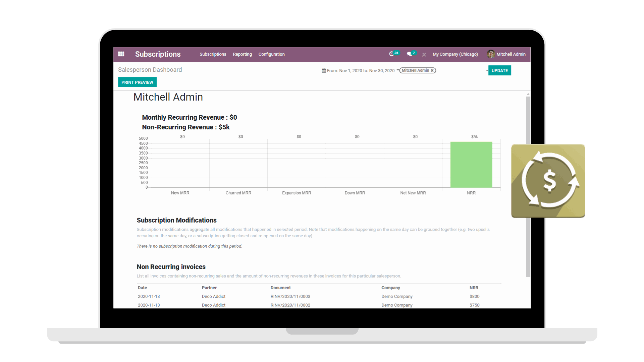Viewport: 644px width, 362px height.
Task: Open the Reporting menu tab
Action: [x=243, y=54]
